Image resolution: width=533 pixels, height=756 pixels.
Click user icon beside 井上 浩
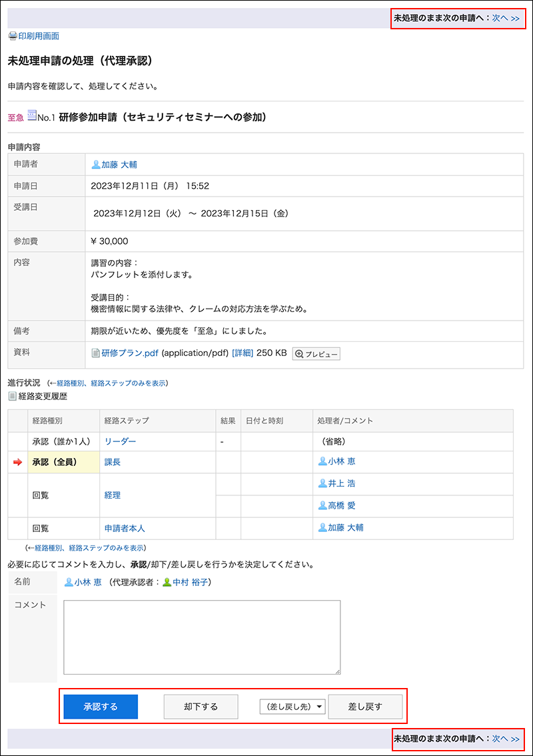click(x=322, y=483)
